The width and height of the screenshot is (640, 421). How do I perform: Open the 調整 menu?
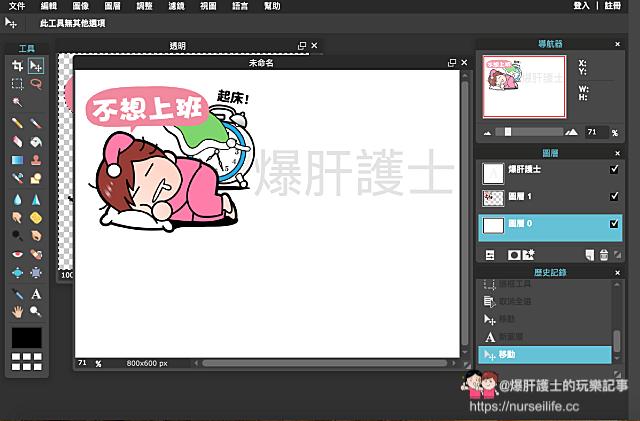144,6
